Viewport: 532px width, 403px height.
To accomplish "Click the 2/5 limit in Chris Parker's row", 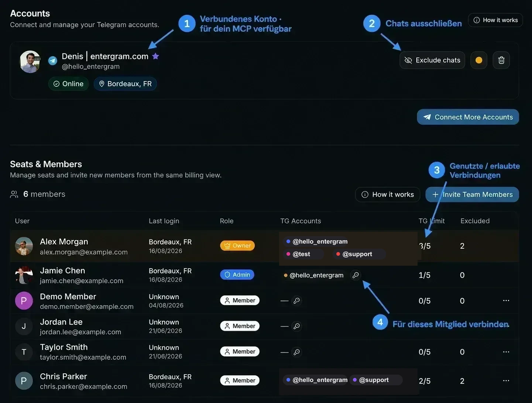I will coord(425,381).
